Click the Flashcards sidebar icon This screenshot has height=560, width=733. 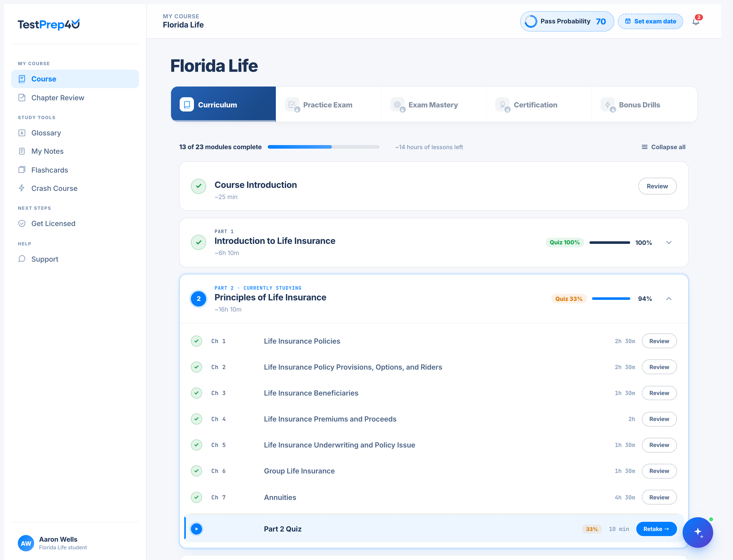[x=22, y=170]
